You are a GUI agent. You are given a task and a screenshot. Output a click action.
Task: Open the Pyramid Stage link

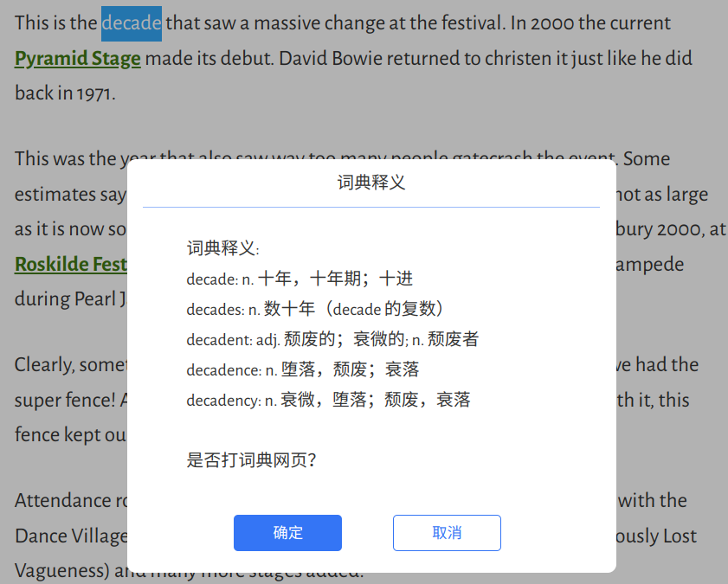(x=78, y=59)
